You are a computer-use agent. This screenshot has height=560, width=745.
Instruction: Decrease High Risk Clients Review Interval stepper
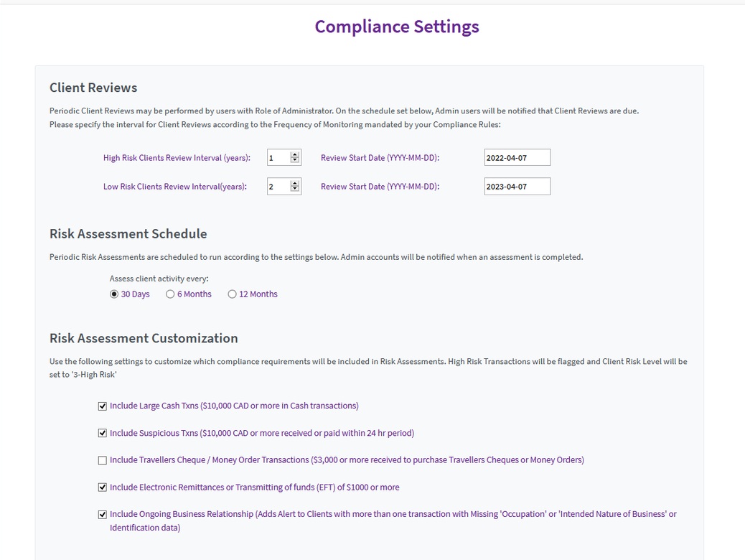pyautogui.click(x=295, y=160)
